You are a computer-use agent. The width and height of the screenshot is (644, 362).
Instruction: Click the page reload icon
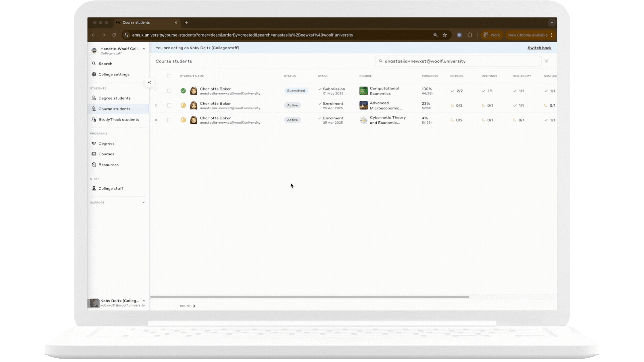(x=114, y=35)
